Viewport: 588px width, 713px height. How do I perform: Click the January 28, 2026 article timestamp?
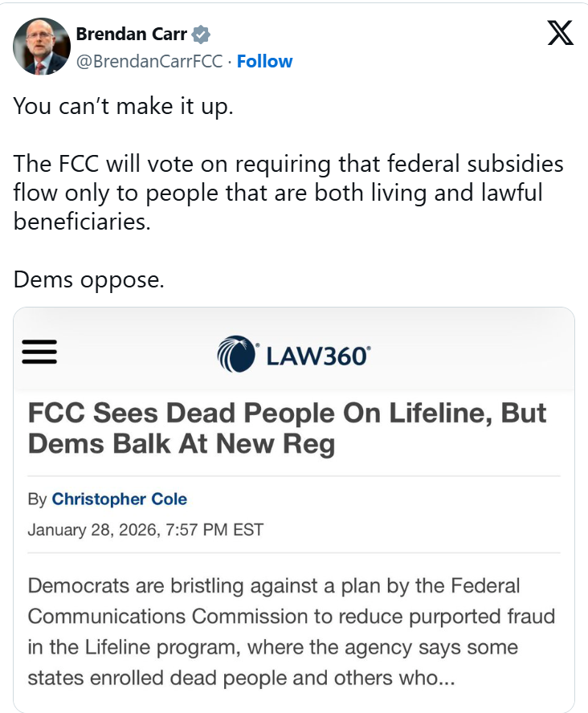click(x=145, y=530)
